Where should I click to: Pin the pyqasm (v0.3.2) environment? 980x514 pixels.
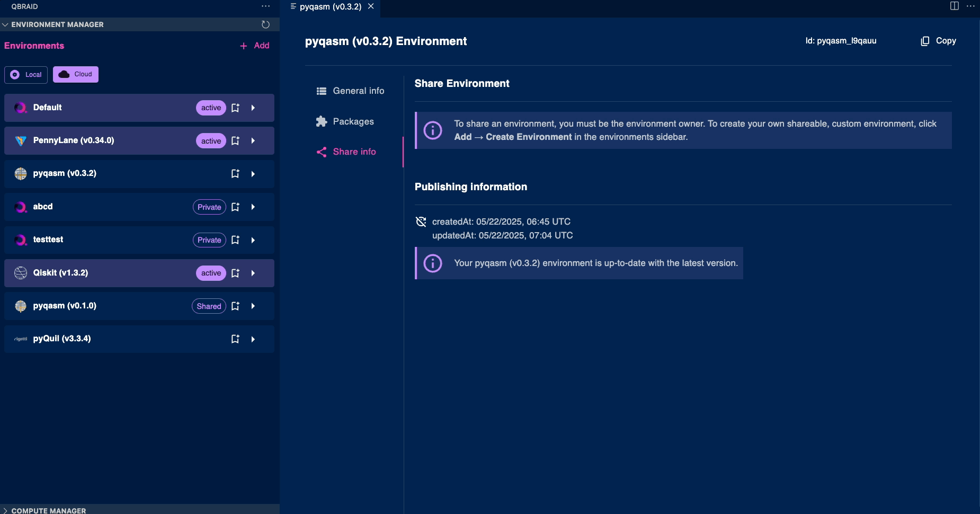click(x=235, y=174)
